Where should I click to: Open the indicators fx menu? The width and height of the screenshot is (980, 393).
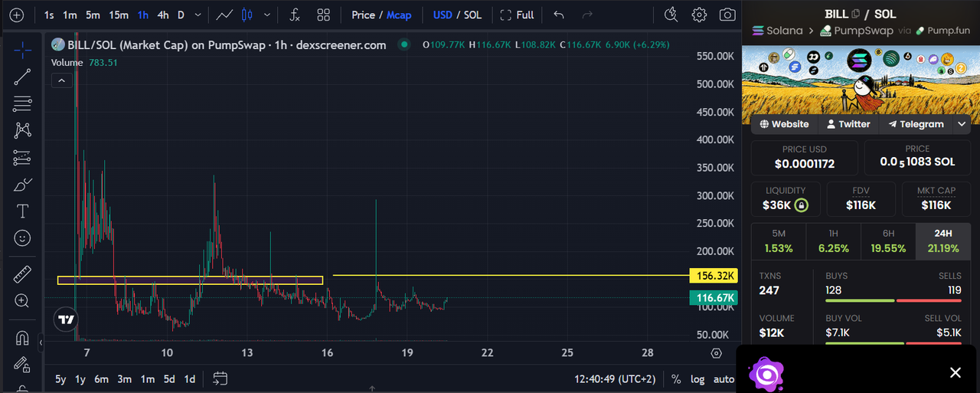[x=294, y=15]
